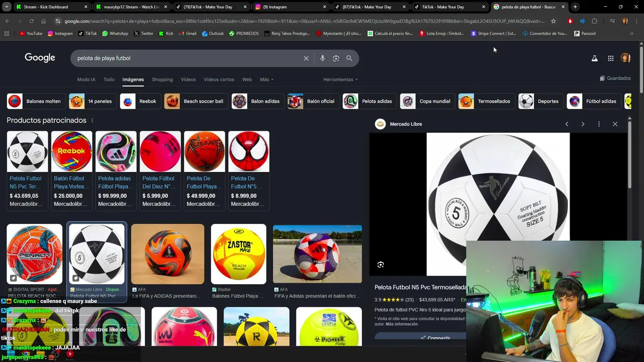Open Más información link in preview

[401, 324]
